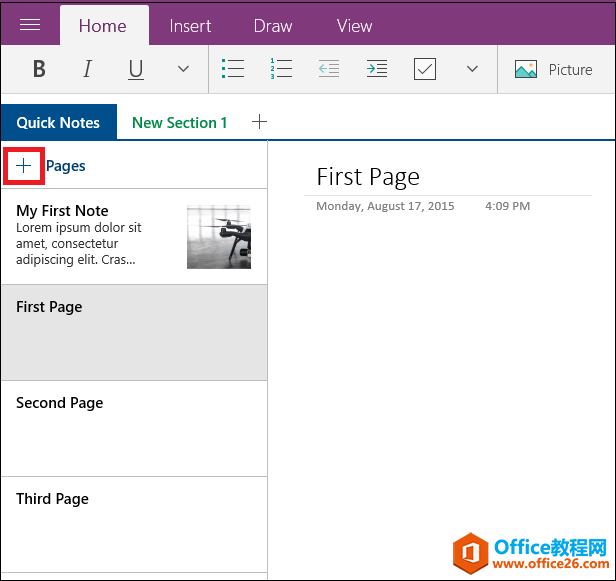The image size is (616, 581).
Task: Insert a numbered list
Action: (x=281, y=70)
